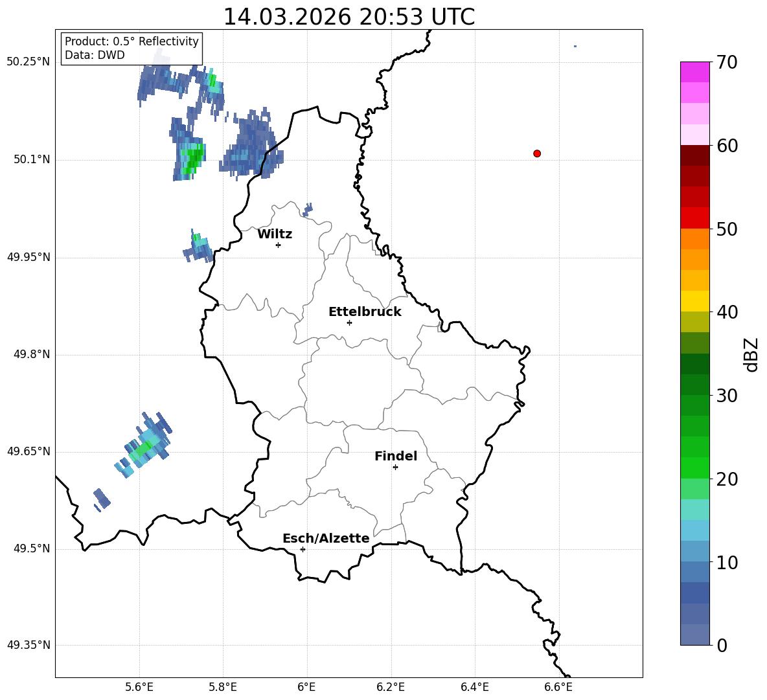Click the 5.8°E longitude label
The width and height of the screenshot is (767, 700).
223,687
